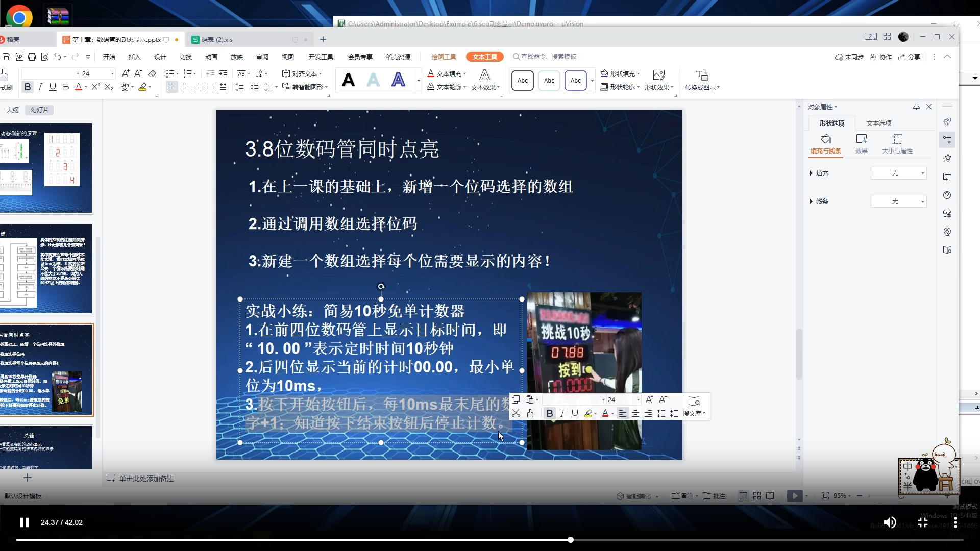
Task: Toggle Bold in the ribbon
Action: [28, 87]
